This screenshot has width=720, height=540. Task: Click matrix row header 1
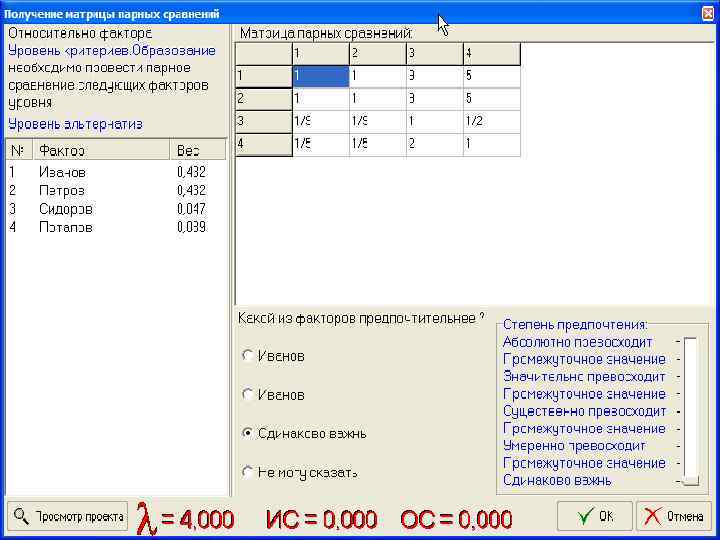(x=264, y=76)
